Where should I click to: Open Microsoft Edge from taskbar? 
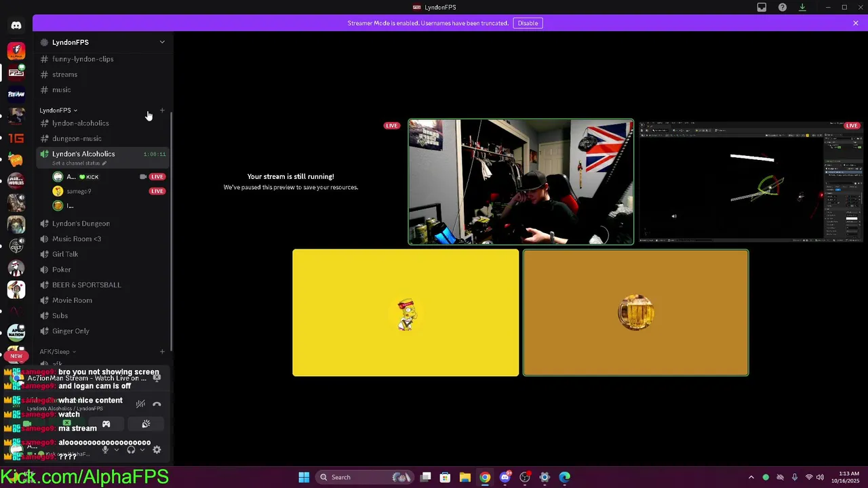pyautogui.click(x=564, y=477)
